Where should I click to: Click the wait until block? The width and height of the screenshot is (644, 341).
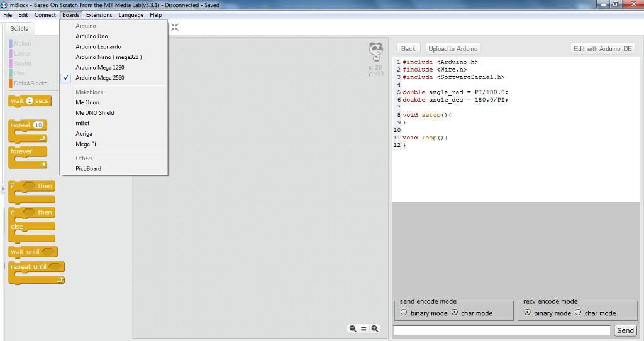pyautogui.click(x=33, y=252)
